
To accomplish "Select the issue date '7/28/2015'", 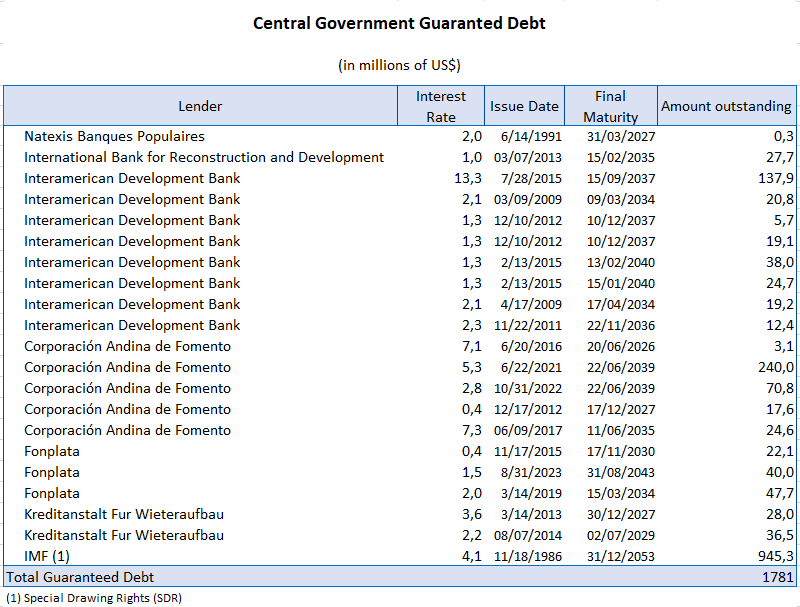I will pyautogui.click(x=531, y=179).
